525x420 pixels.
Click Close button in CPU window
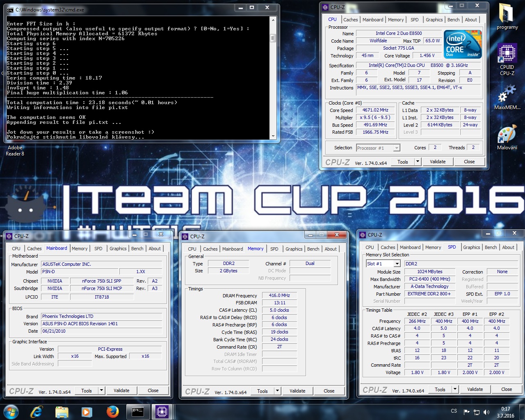469,162
